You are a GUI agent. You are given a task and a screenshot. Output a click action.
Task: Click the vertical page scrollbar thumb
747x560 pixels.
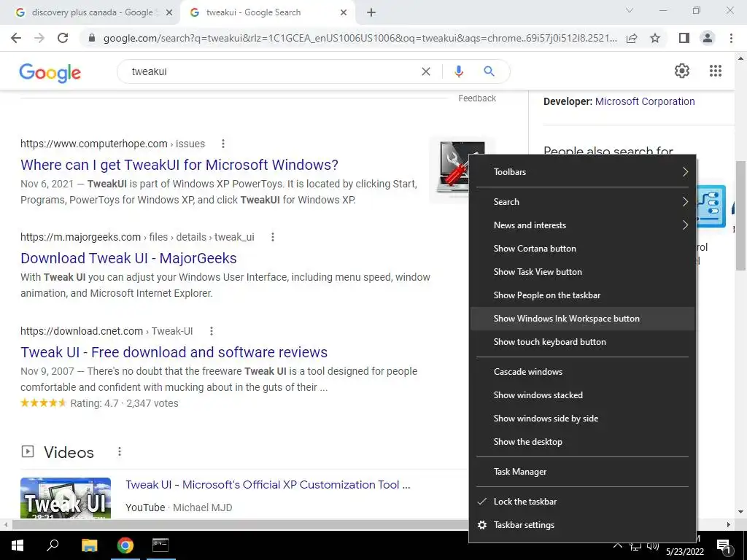click(x=740, y=216)
